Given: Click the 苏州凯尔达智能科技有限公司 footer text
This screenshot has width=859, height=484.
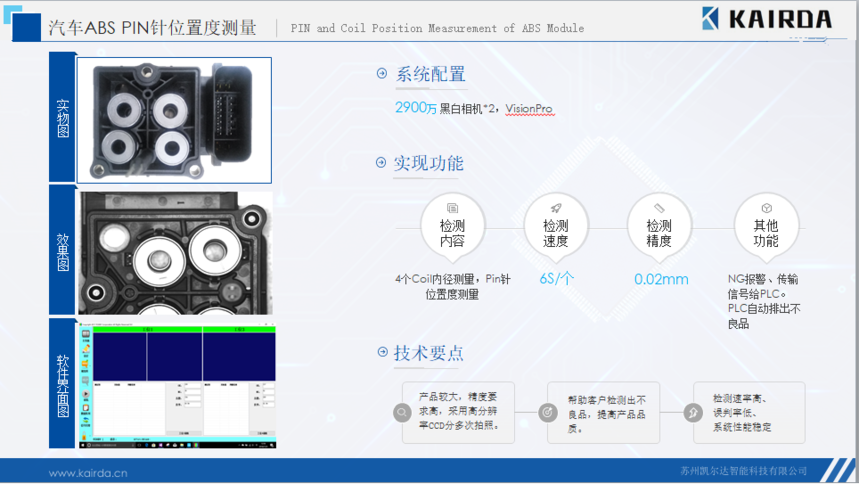Looking at the screenshot, I should click(743, 471).
